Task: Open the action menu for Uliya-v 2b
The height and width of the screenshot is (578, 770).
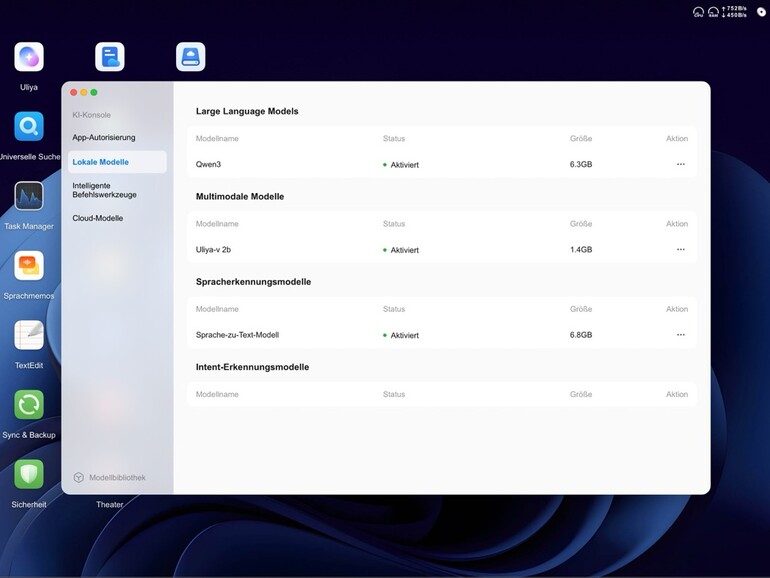Action: pos(681,249)
